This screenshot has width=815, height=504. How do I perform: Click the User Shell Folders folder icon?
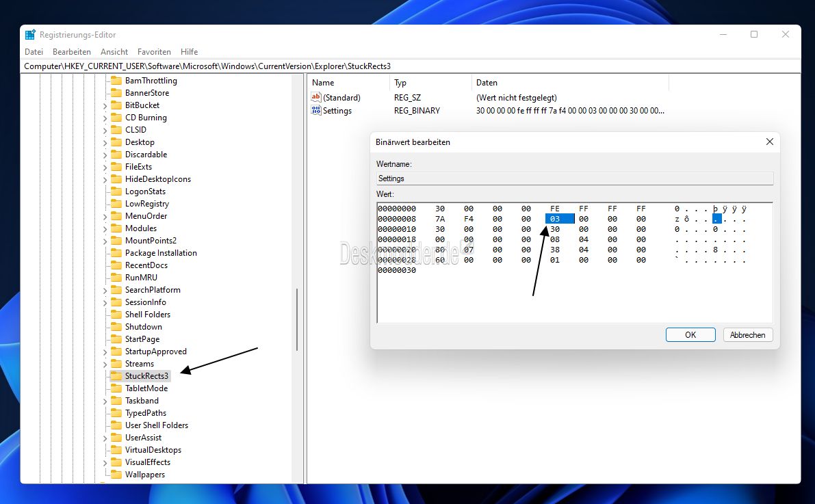pos(116,425)
